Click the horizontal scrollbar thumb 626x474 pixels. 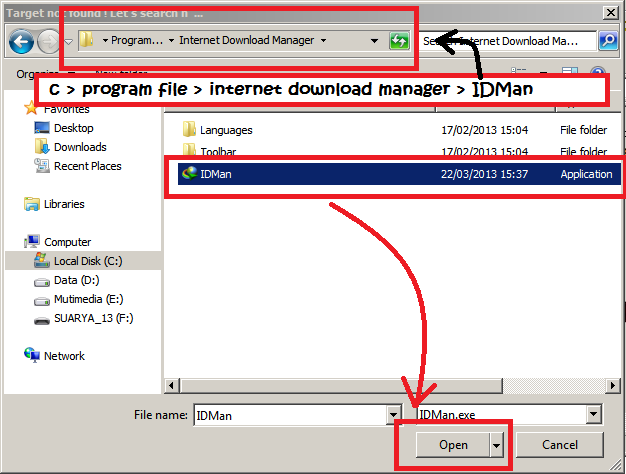341,386
